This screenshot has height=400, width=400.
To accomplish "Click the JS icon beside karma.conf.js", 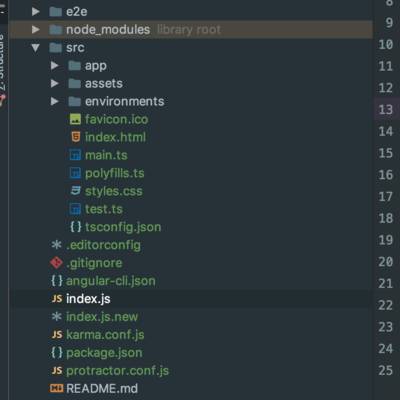I will [x=57, y=334].
